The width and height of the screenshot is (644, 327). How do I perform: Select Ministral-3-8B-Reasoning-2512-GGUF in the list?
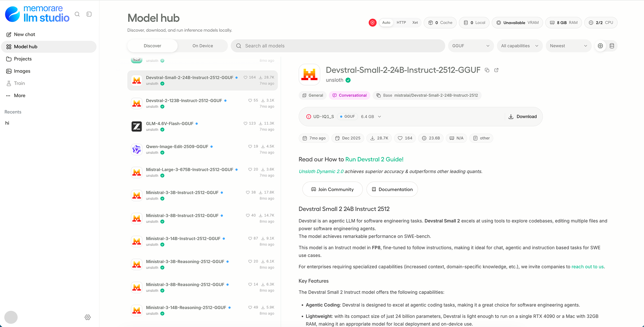[x=203, y=287]
